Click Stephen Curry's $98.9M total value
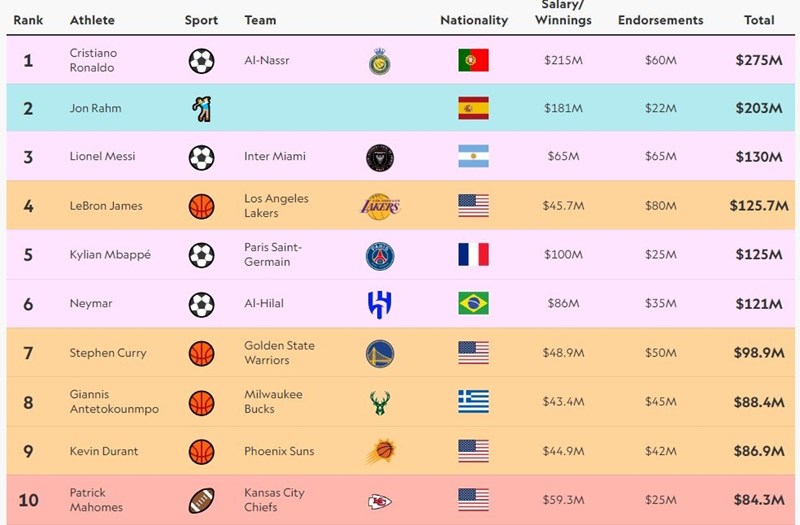 759,353
